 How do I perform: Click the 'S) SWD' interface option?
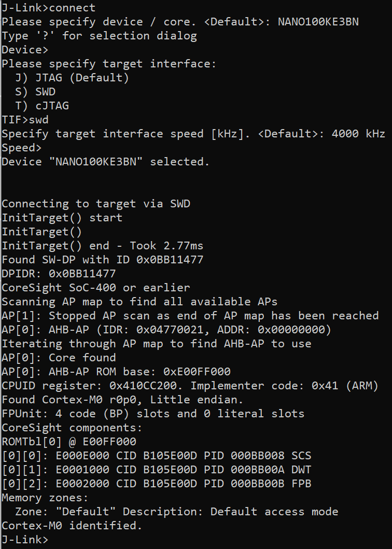(35, 92)
